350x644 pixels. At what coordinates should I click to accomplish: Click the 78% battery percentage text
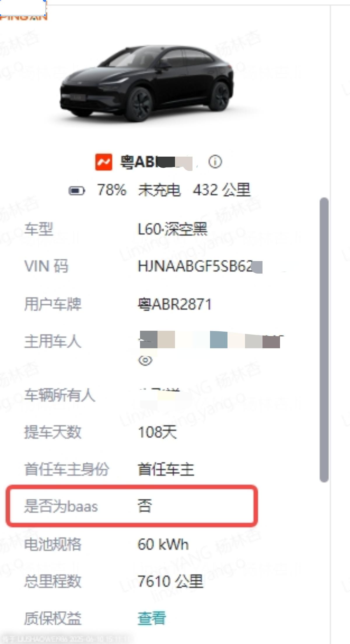tap(112, 190)
